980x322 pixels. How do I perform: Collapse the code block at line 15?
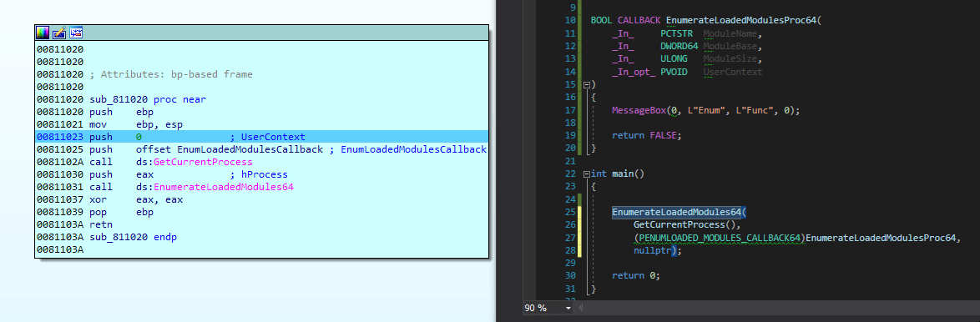coord(586,84)
